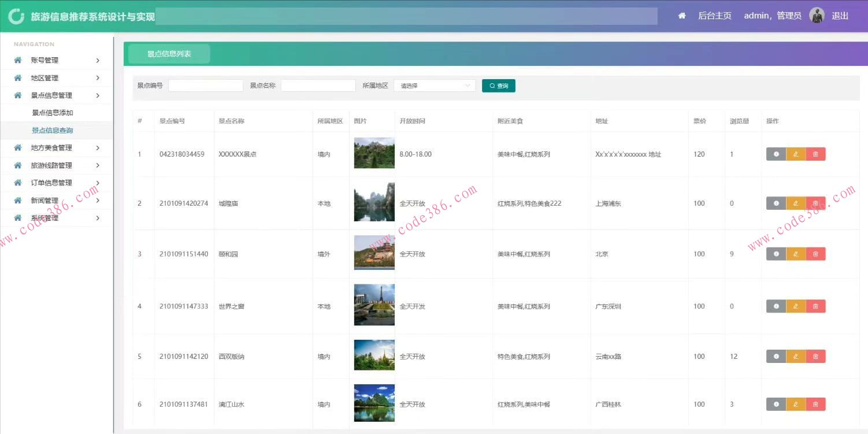The height and width of the screenshot is (434, 868).
Task: Click 退出 to log out
Action: (x=841, y=16)
